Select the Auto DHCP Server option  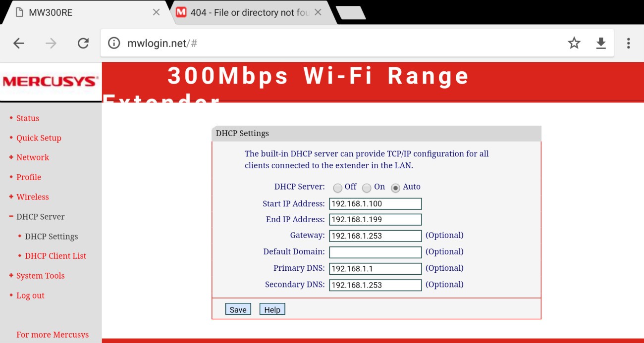395,188
